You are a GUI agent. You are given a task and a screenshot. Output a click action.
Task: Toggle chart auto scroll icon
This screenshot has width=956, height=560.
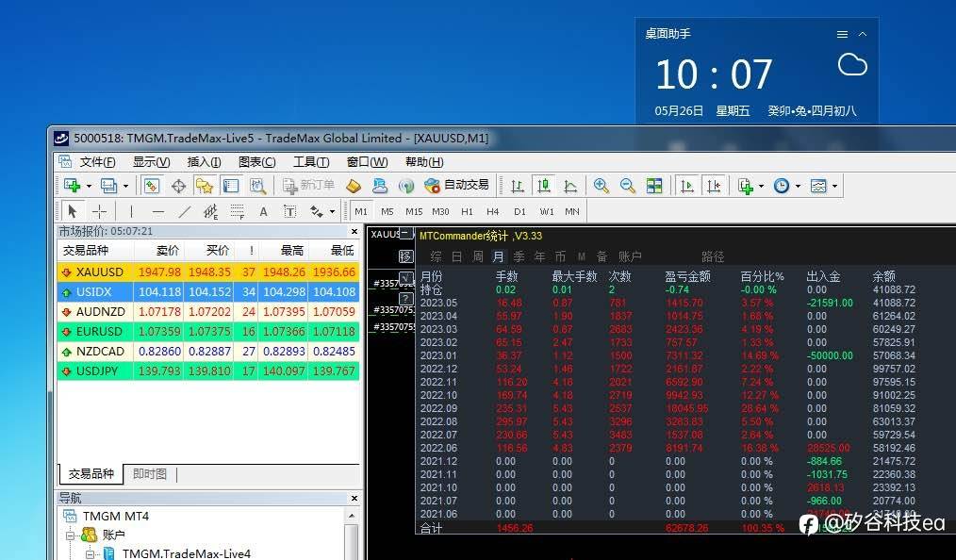coord(686,185)
